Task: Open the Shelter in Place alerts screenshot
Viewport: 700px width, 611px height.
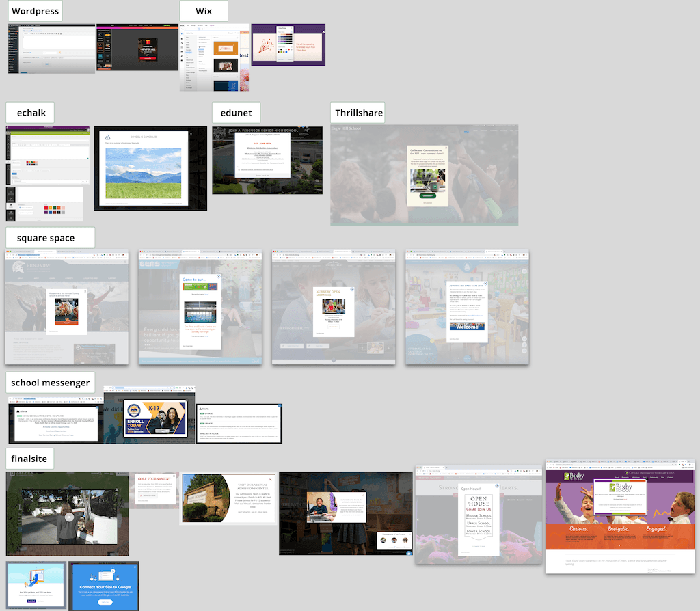Action: coord(239,424)
